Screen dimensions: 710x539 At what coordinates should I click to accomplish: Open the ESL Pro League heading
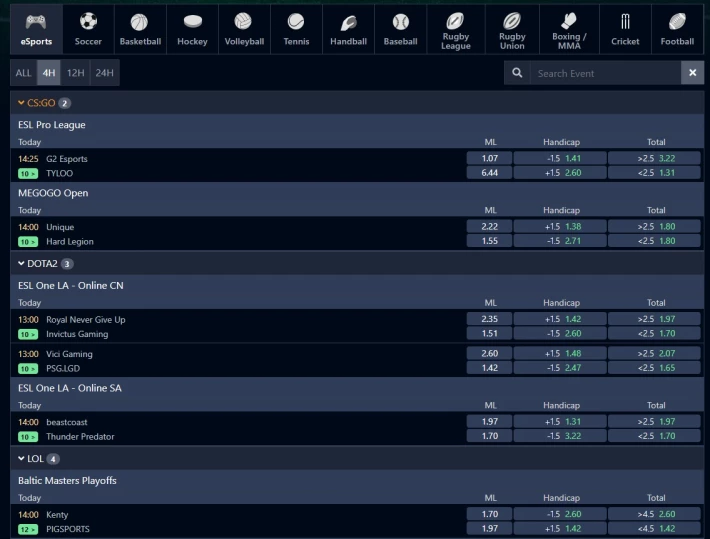coord(52,125)
